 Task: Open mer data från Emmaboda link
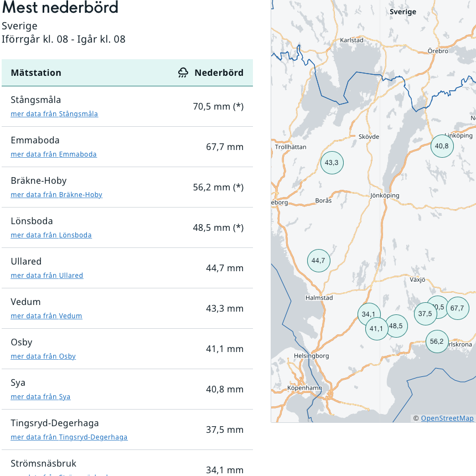54,154
